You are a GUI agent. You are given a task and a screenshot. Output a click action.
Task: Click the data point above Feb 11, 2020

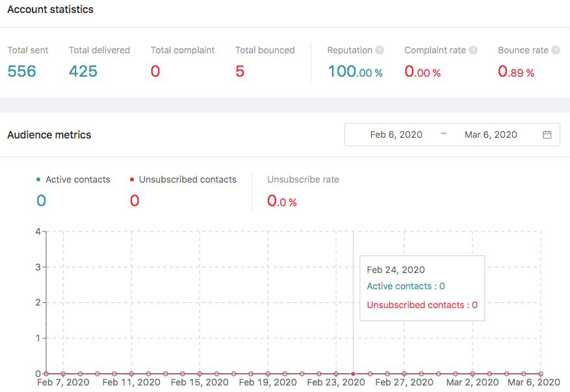(x=131, y=374)
